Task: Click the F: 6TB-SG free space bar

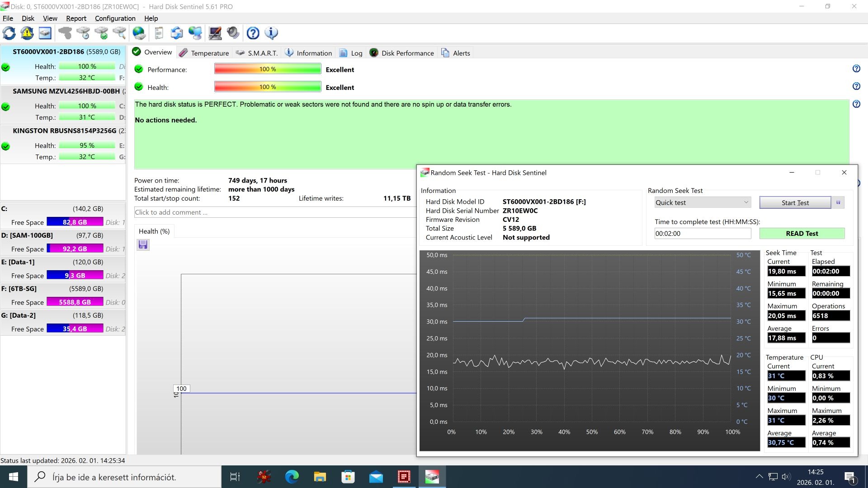Action: point(75,302)
